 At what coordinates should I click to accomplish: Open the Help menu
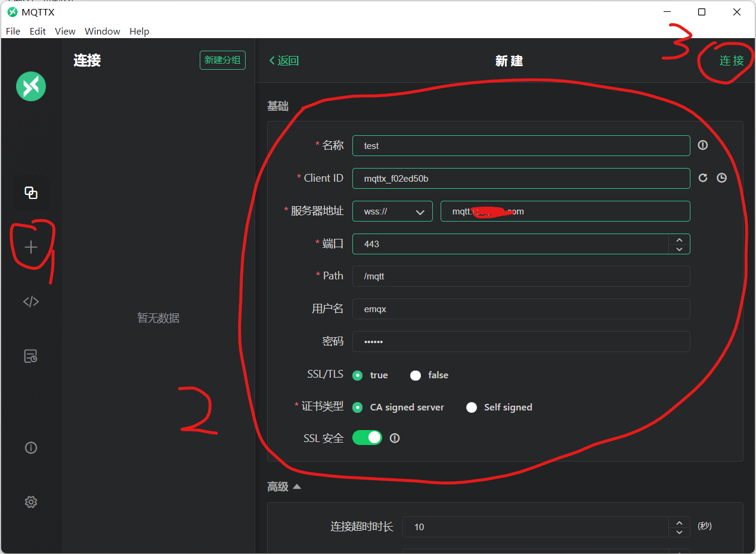[140, 31]
